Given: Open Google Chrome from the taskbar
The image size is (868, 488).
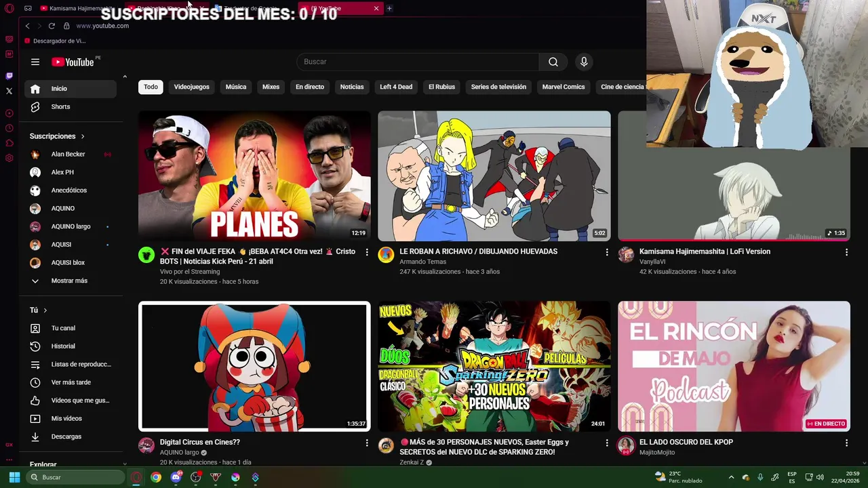Looking at the screenshot, I should (x=156, y=477).
